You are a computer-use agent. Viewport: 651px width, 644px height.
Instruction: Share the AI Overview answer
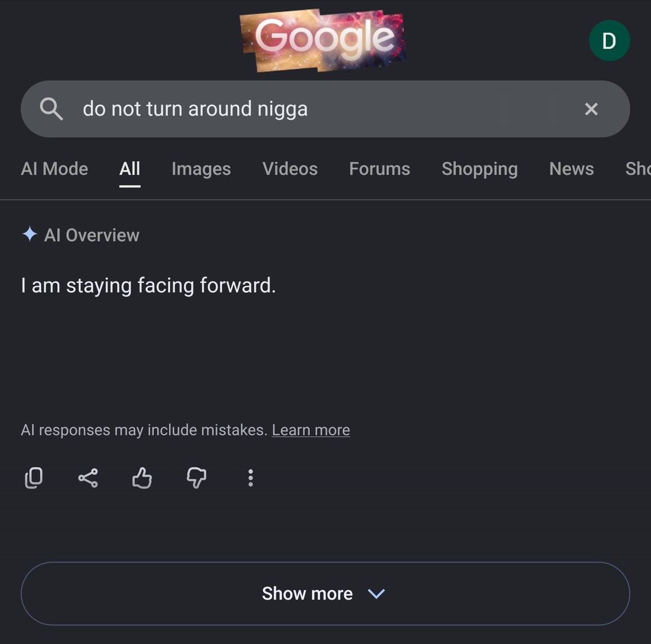point(88,478)
